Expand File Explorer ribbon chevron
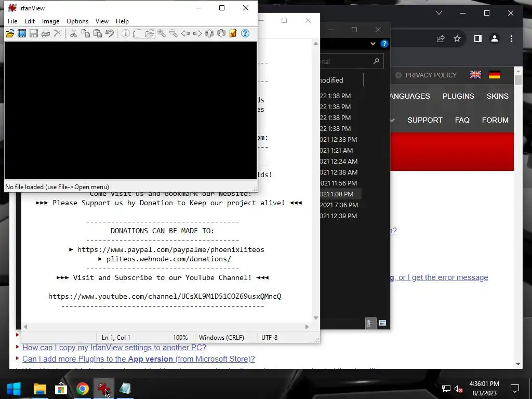The image size is (532, 399). 373,44
